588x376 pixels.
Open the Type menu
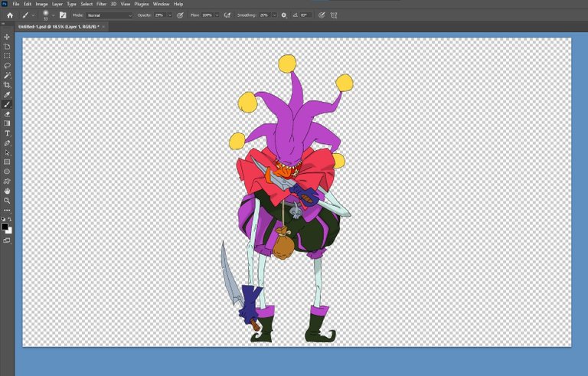pyautogui.click(x=71, y=4)
